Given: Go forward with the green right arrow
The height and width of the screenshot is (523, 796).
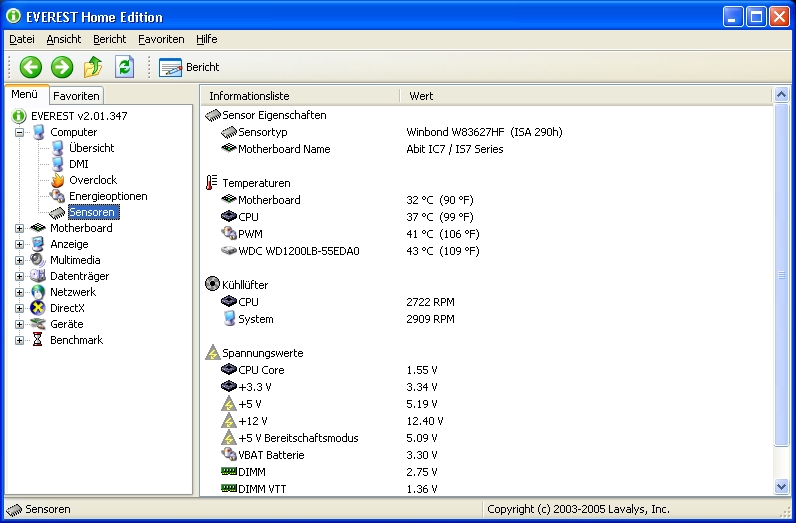Looking at the screenshot, I should (x=62, y=67).
